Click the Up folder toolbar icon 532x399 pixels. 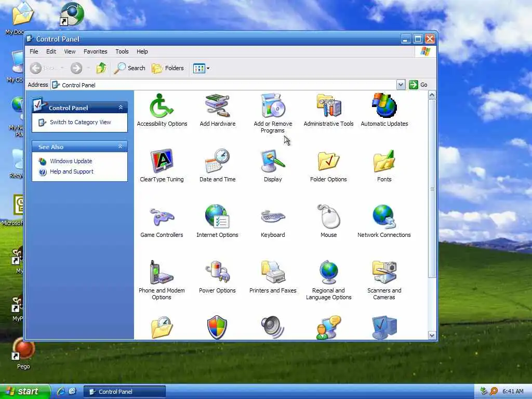point(101,68)
